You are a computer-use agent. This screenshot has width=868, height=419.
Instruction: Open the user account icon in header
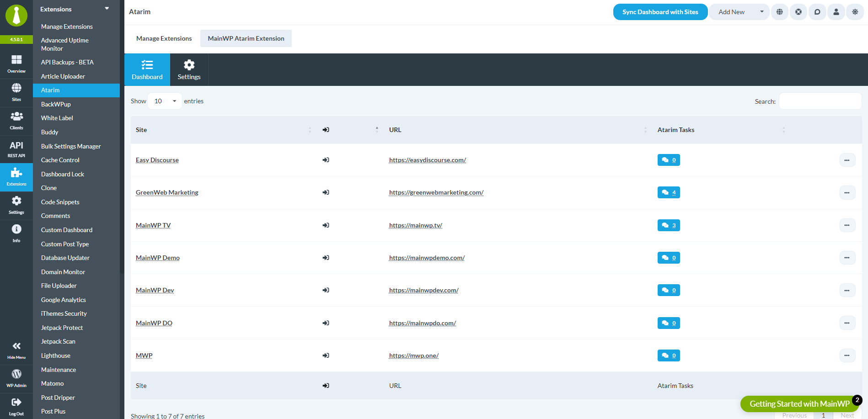pos(836,12)
